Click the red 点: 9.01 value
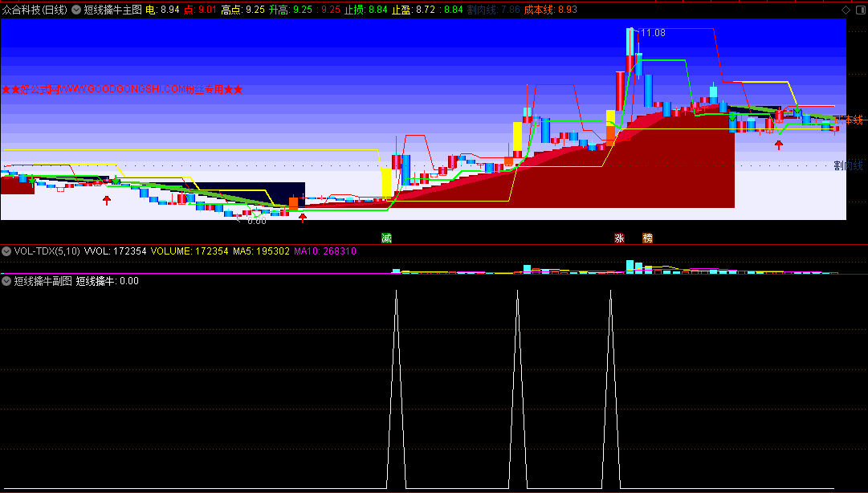This screenshot has height=493, width=868. tap(200, 10)
